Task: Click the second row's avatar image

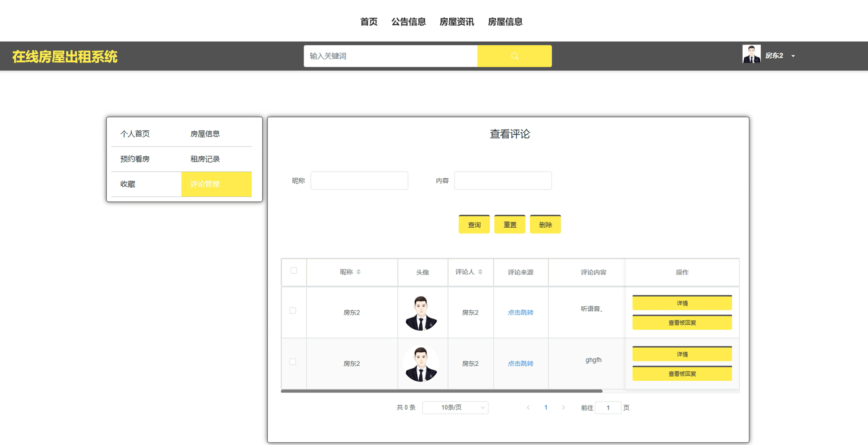Action: 421,364
